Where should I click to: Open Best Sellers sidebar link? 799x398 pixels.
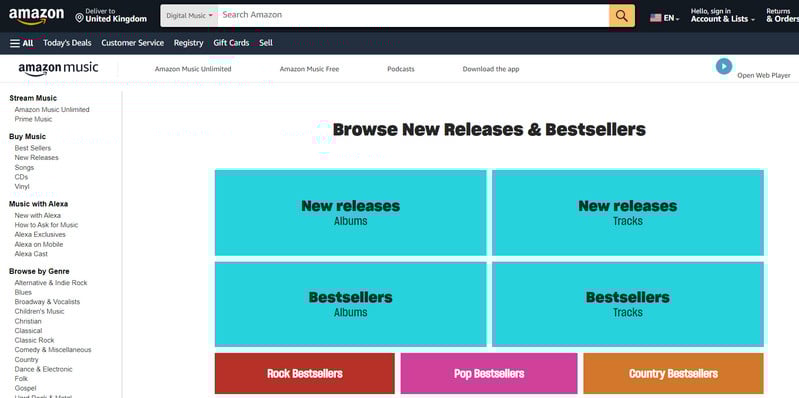click(33, 148)
